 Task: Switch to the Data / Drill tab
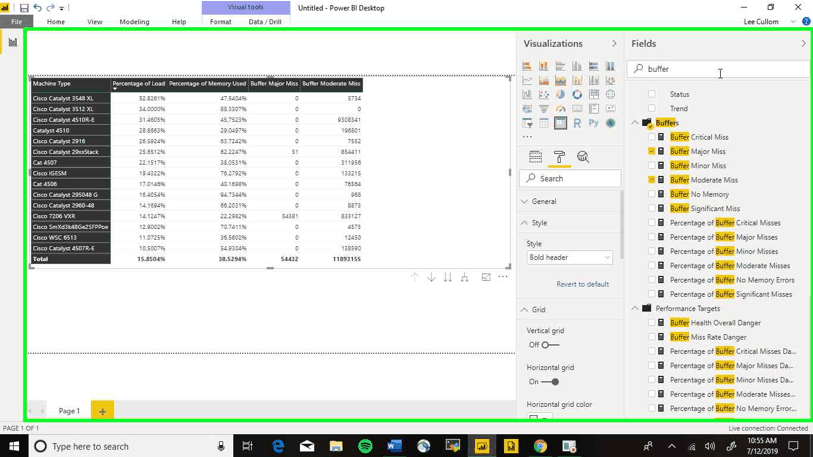pyautogui.click(x=265, y=22)
